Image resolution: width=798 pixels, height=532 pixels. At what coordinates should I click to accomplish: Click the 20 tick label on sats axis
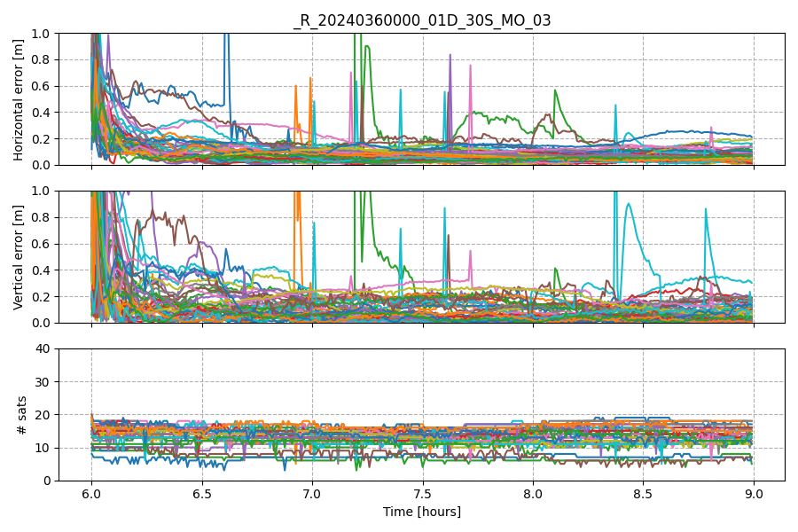(x=43, y=415)
